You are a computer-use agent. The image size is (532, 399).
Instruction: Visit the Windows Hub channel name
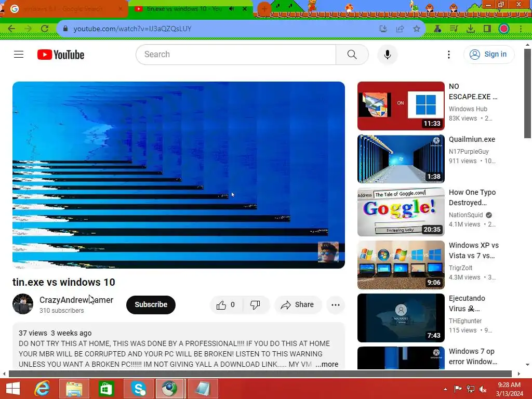point(468,109)
